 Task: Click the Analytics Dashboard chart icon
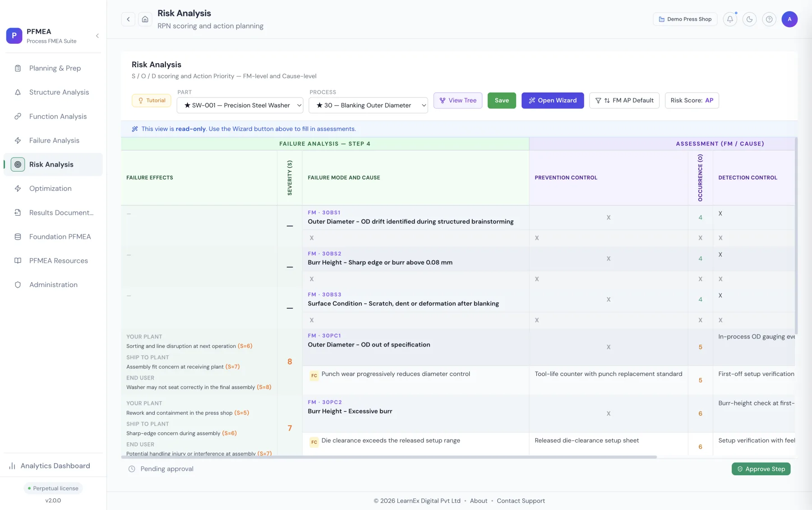coord(12,466)
